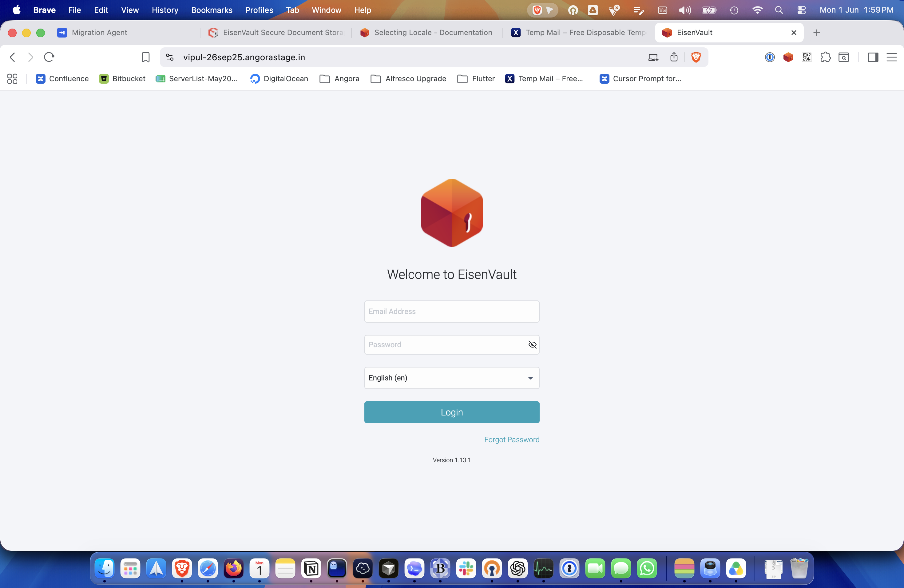This screenshot has width=904, height=588.
Task: Open the View menu
Action: tap(129, 10)
